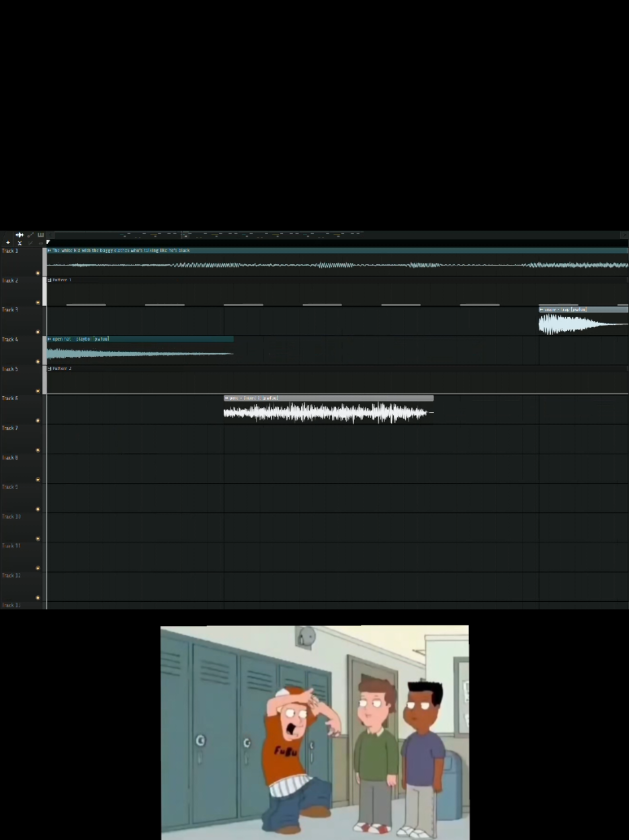Click the X icon above Track 1
Image resolution: width=629 pixels, height=840 pixels.
[x=19, y=243]
